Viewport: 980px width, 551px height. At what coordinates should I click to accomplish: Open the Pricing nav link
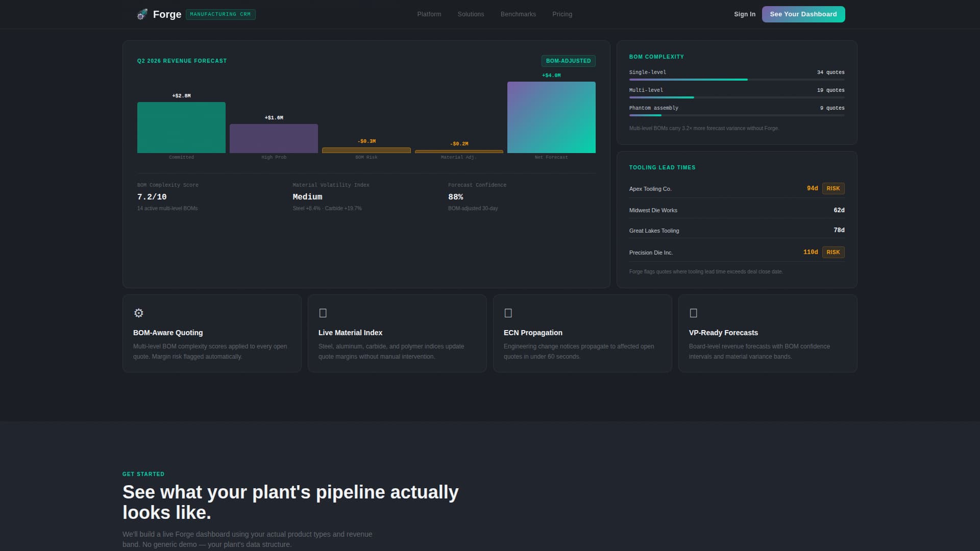[x=562, y=14]
